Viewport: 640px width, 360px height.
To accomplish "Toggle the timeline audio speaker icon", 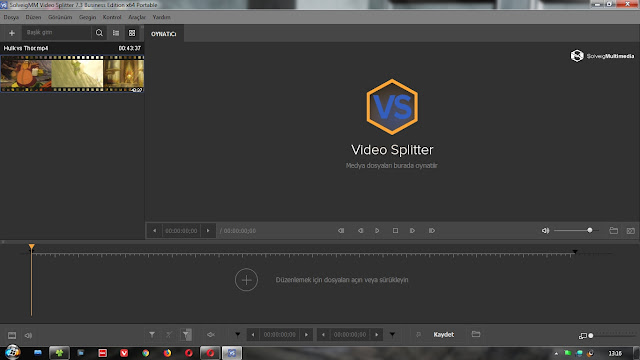I will coord(28,335).
